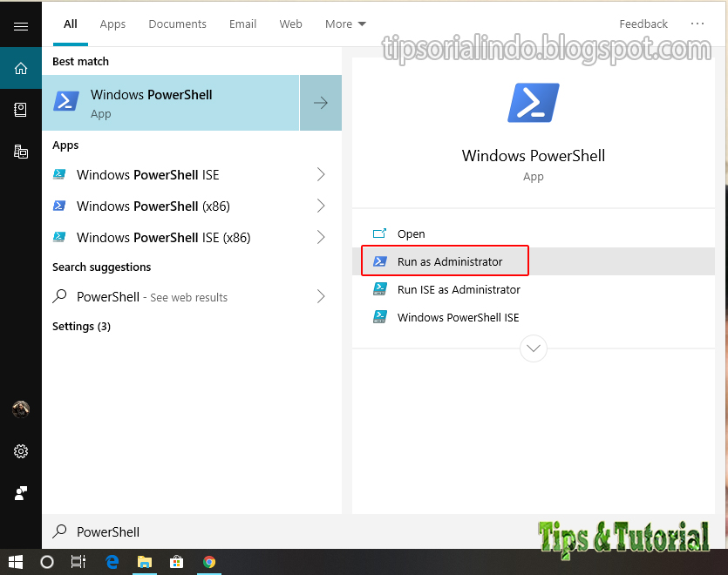Expand more options with the down chevron

pyautogui.click(x=533, y=348)
